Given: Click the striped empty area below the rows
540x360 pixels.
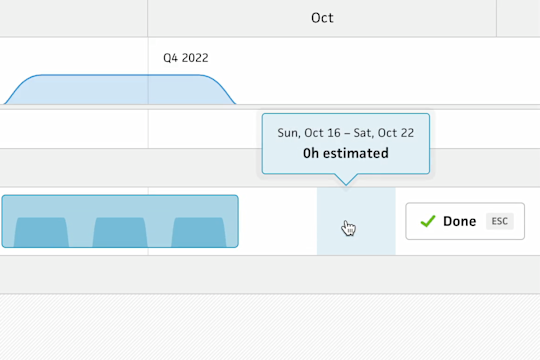Looking at the screenshot, I should [x=270, y=327].
